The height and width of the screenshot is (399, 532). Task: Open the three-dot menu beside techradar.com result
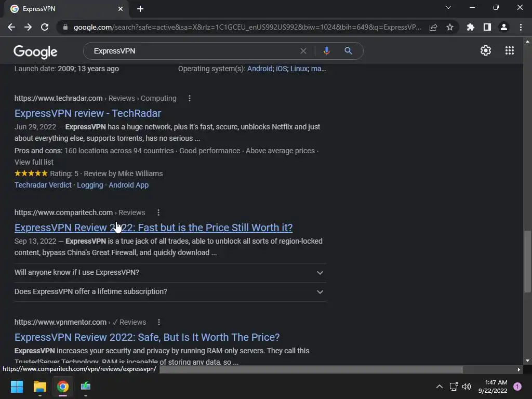(x=189, y=98)
